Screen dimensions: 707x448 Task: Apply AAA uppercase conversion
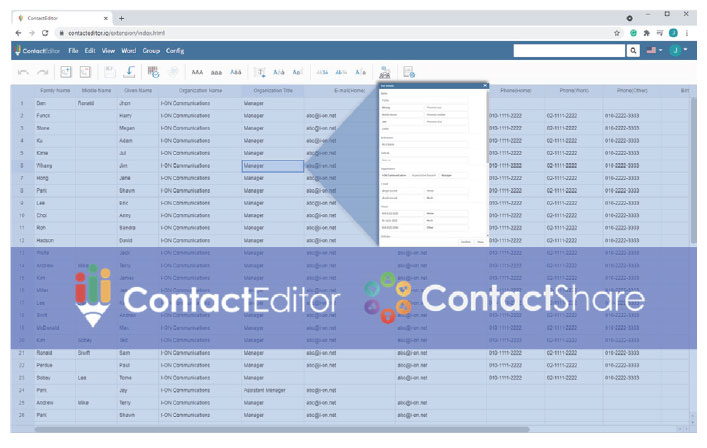(197, 72)
